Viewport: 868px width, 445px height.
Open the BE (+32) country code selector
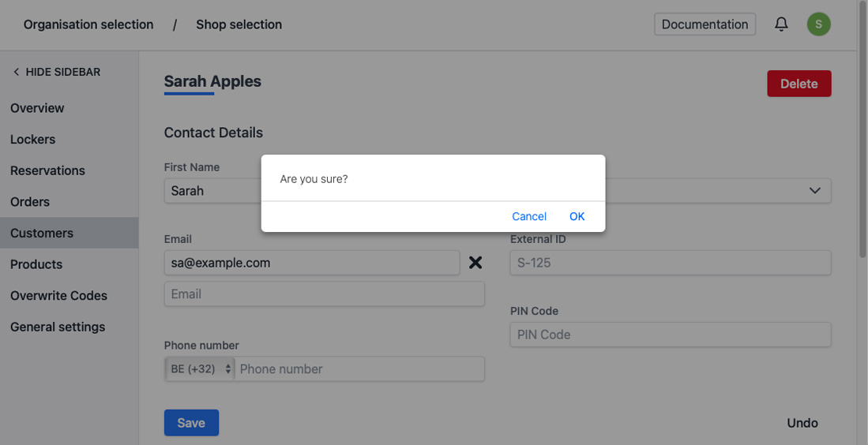pos(201,368)
